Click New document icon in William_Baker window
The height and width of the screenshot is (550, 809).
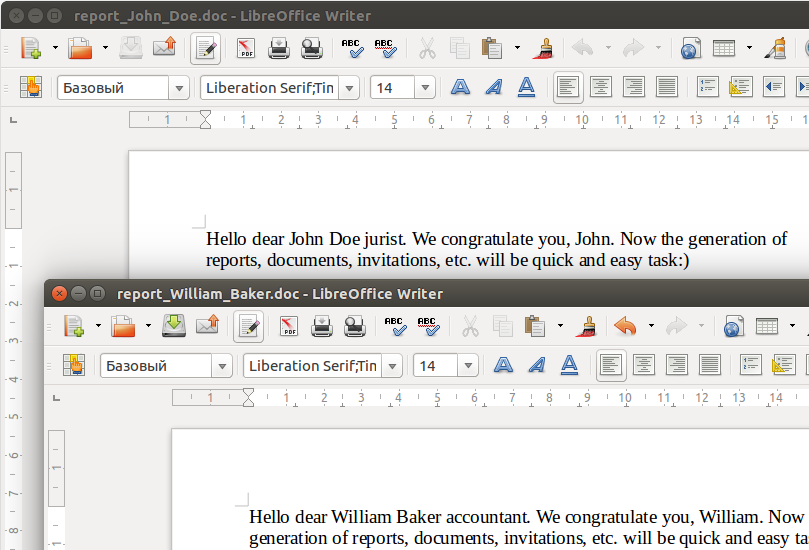click(73, 327)
